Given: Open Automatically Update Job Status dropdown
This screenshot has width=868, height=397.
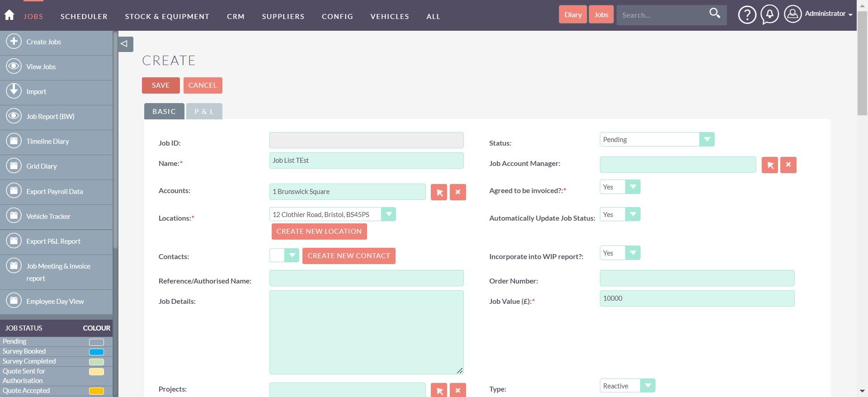Looking at the screenshot, I should coord(620,214).
